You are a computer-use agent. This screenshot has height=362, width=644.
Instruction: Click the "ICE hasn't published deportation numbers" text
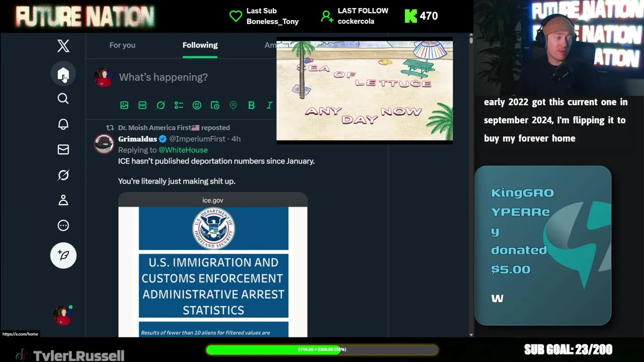[x=216, y=161]
